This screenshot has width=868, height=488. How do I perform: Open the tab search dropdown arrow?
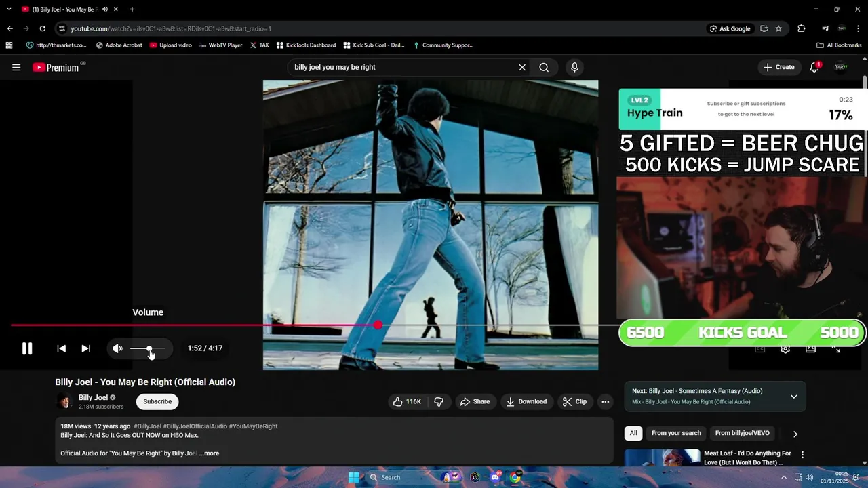[9, 9]
